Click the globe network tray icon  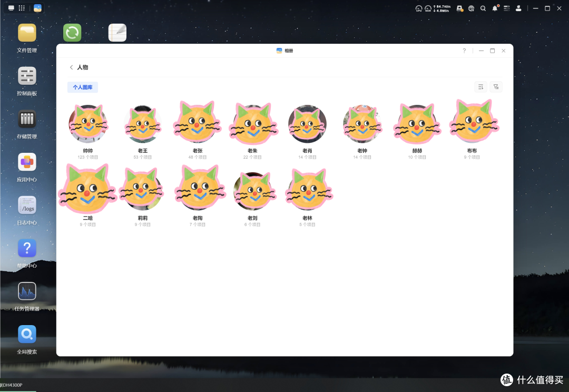[471, 8]
